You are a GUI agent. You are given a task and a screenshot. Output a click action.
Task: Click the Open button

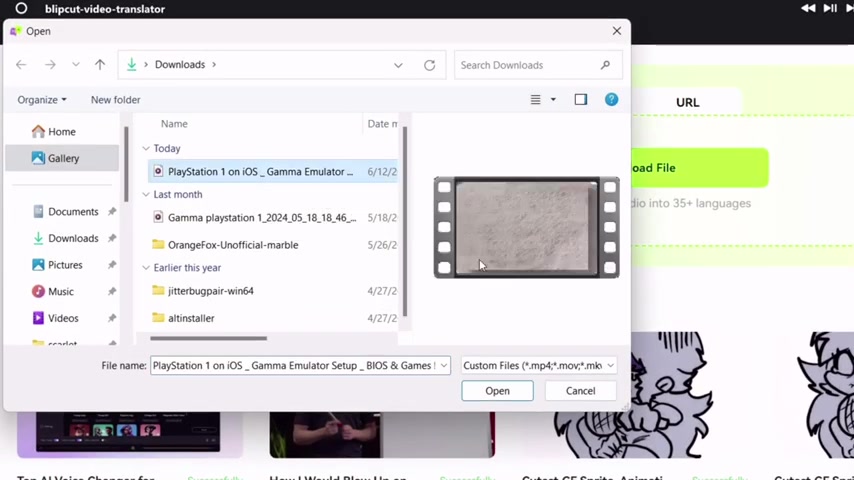pos(497,391)
